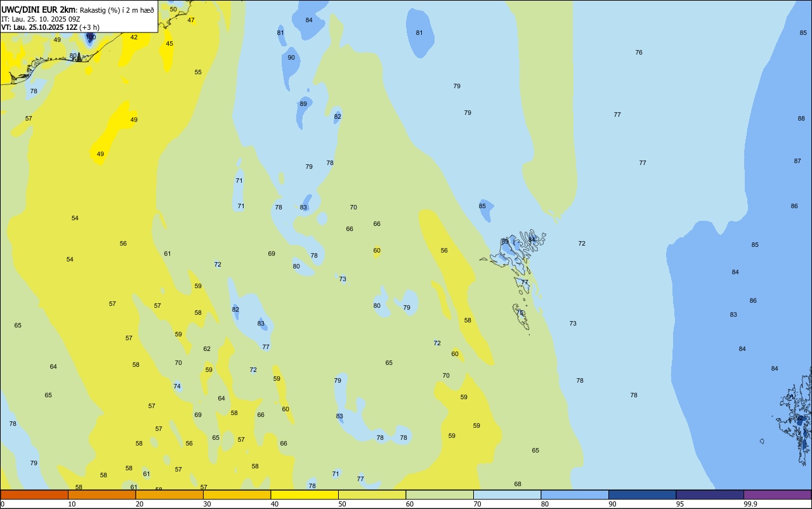Image resolution: width=812 pixels, height=509 pixels.
Task: Click the 80–90 medium blue legend swatch
Action: point(575,494)
